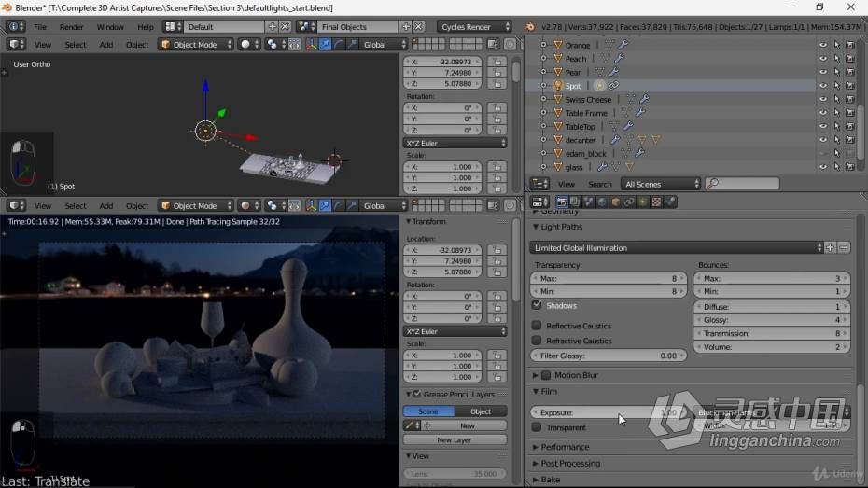Toggle visibility eye for Orange
Viewport: 868px width, 488px height.
pyautogui.click(x=823, y=45)
